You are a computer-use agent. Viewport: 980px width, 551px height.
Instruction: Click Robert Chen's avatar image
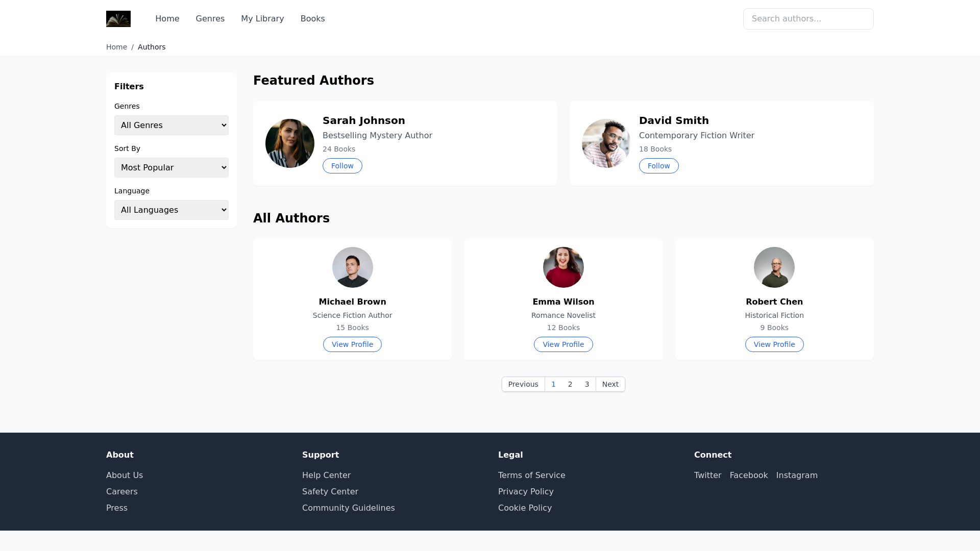click(774, 267)
